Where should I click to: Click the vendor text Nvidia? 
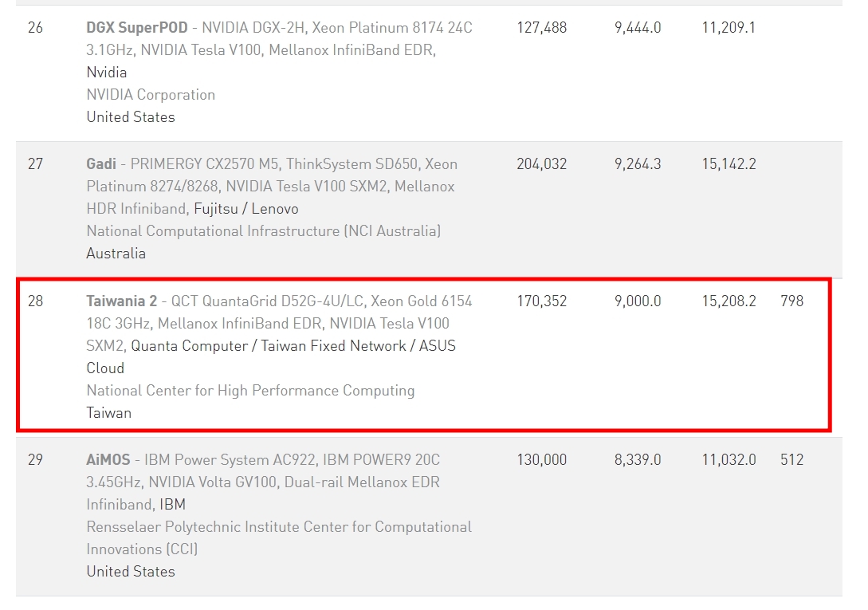(x=106, y=73)
